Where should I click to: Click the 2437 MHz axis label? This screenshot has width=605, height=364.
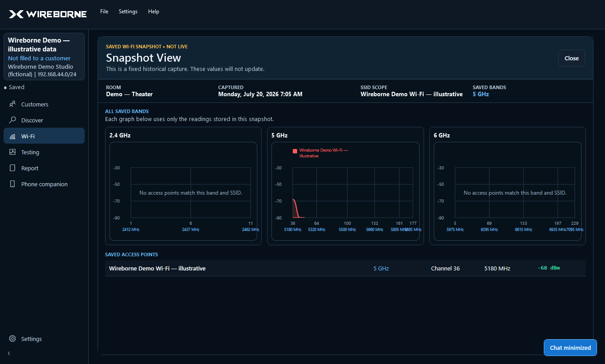tap(191, 230)
